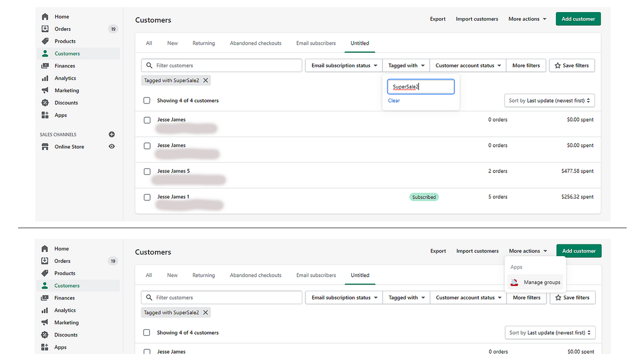Toggle Online Store visibility eye icon

[x=112, y=146]
